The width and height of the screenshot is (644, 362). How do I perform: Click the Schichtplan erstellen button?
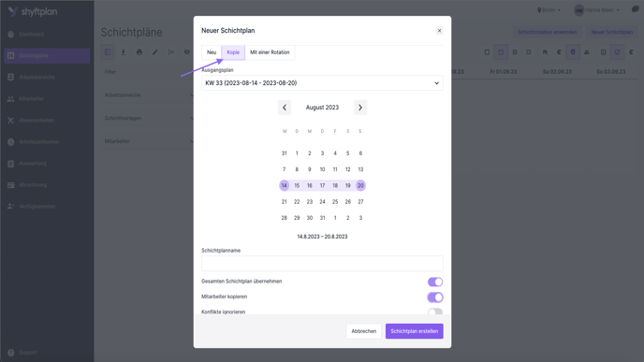414,331
